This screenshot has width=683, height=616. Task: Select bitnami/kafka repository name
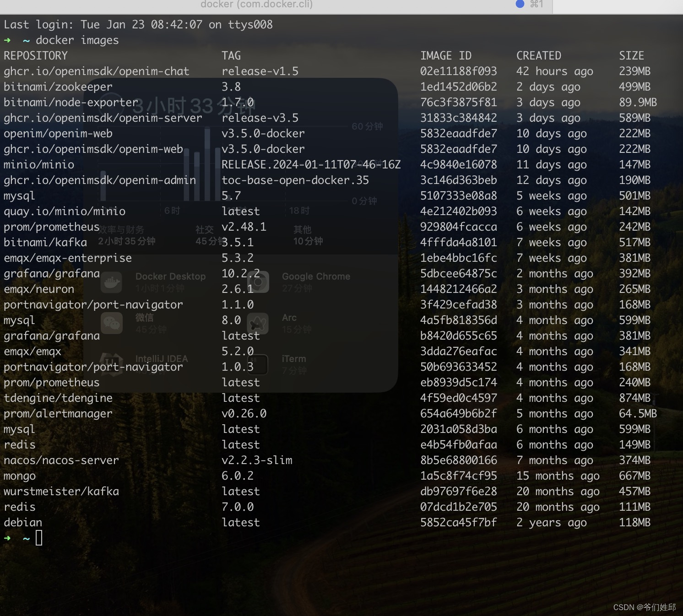[45, 243]
